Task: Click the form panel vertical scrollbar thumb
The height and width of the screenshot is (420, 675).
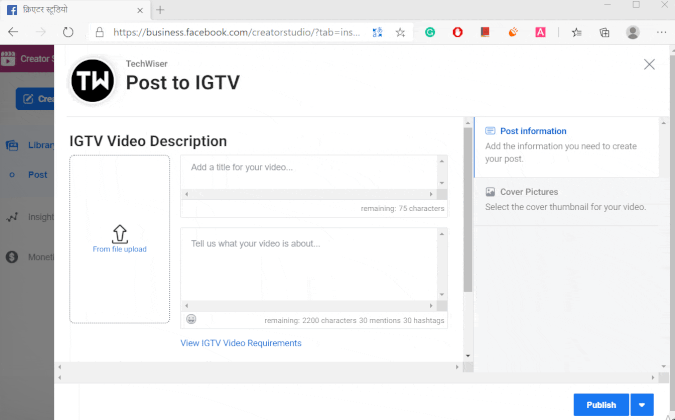Action: (468, 210)
